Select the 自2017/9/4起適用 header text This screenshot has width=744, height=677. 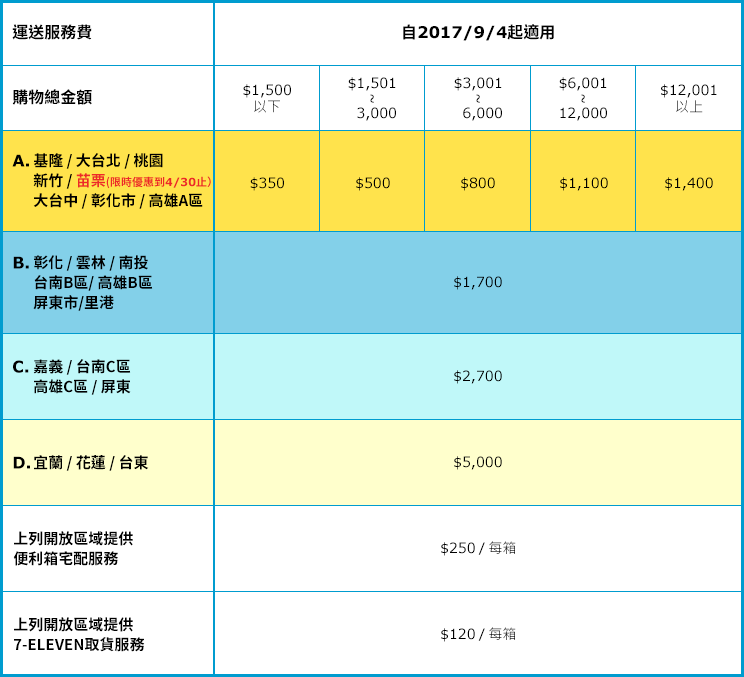[x=477, y=33]
